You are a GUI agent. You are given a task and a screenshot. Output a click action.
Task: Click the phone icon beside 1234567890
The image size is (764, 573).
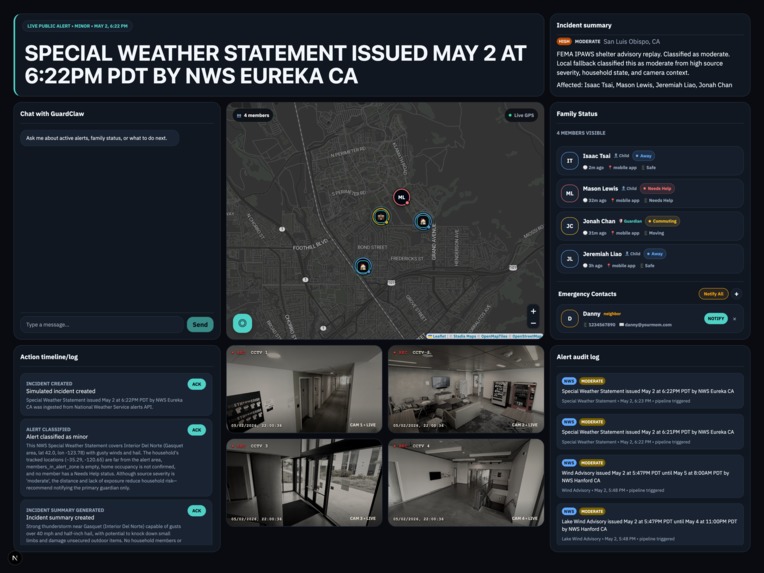pos(585,325)
